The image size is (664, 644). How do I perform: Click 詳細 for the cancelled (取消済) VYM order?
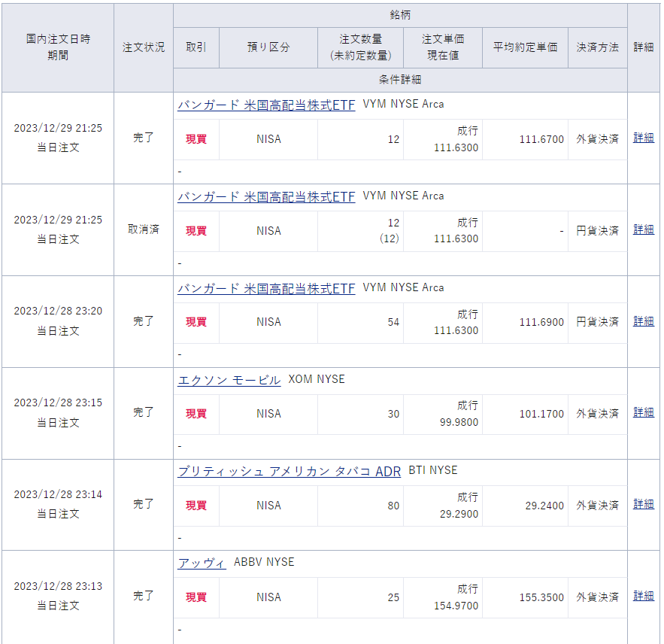[644, 229]
